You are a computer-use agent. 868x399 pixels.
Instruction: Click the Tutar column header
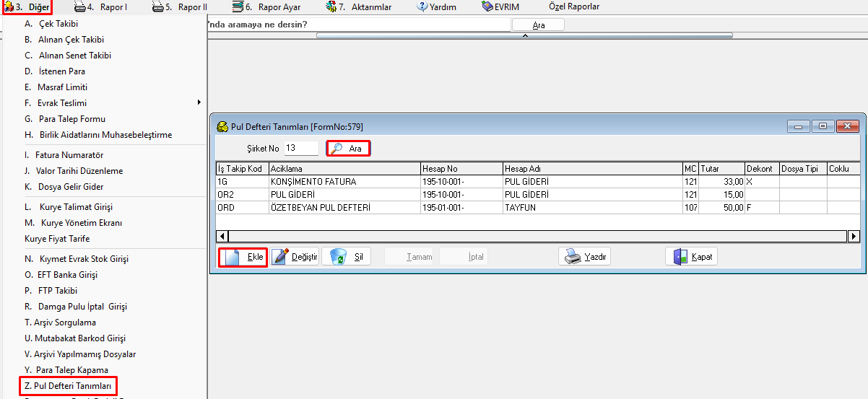tap(721, 169)
